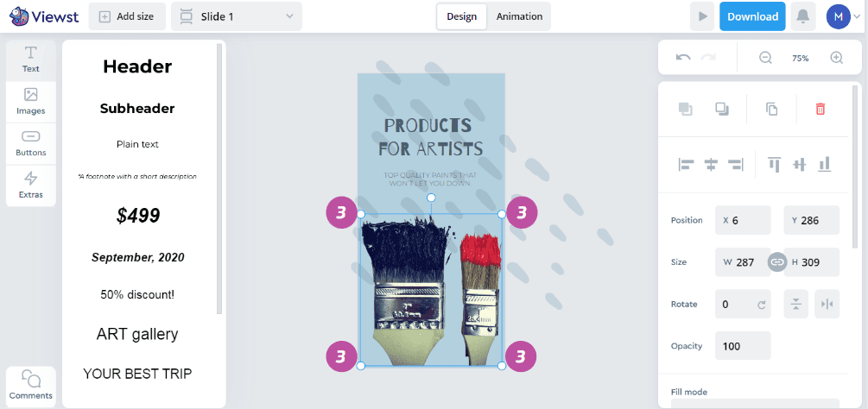Open the Fill mode dropdown

(755, 404)
